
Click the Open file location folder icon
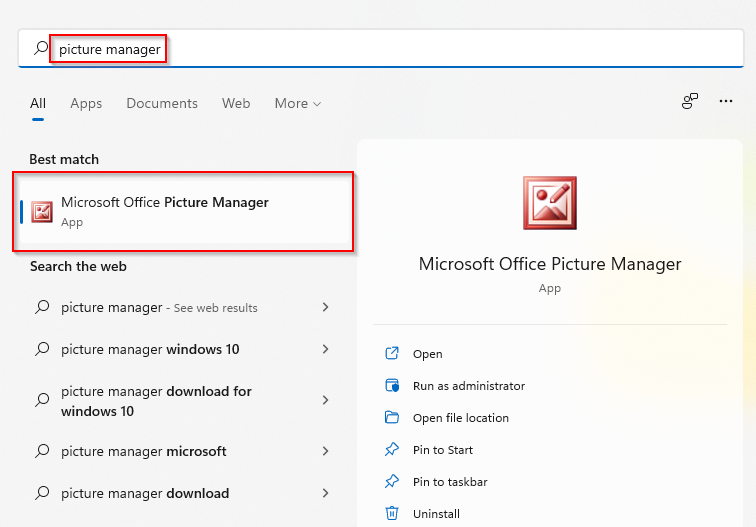click(392, 418)
